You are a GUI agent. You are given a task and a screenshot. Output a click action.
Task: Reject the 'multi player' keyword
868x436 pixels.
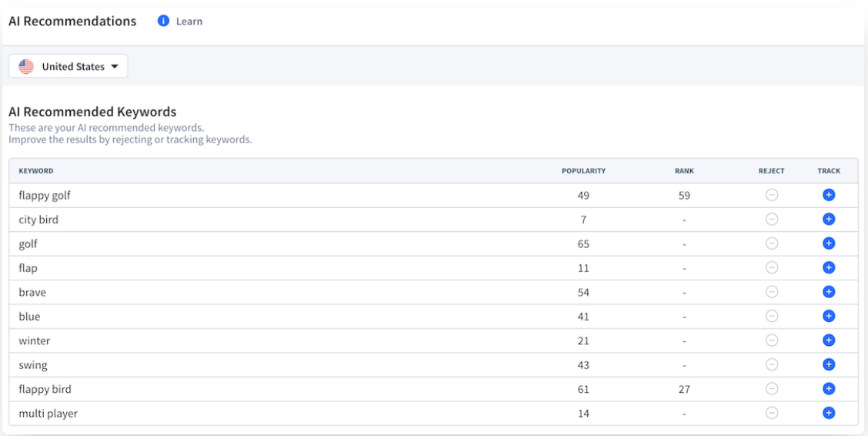point(771,413)
